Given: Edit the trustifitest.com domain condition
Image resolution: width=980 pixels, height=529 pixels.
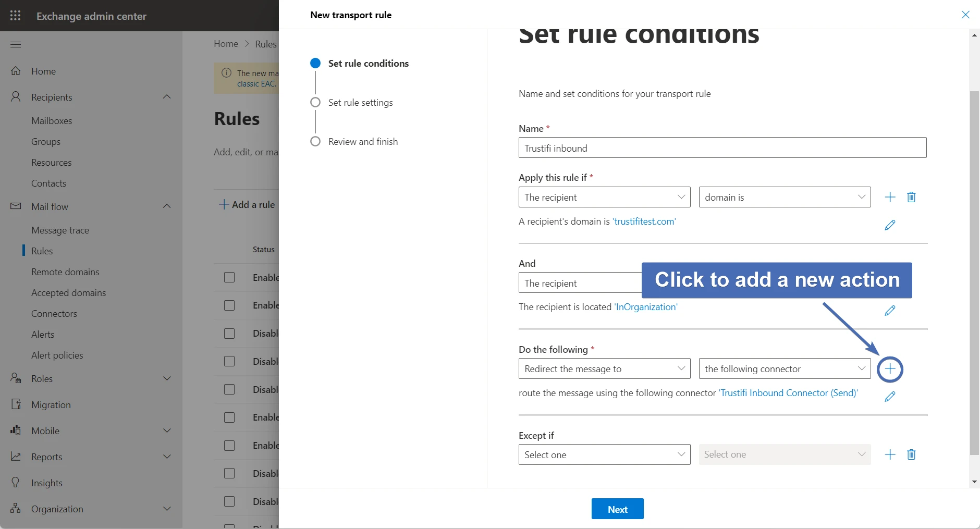Looking at the screenshot, I should [x=890, y=225].
